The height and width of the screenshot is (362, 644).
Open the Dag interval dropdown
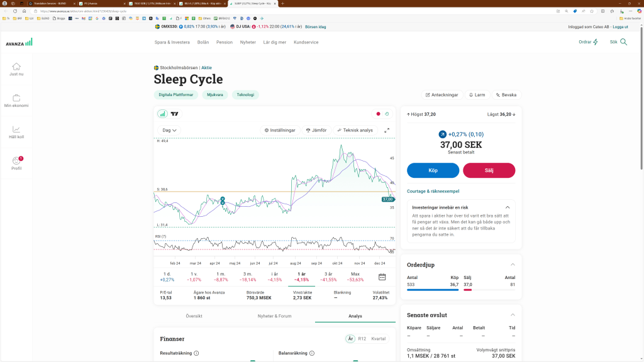click(x=169, y=130)
